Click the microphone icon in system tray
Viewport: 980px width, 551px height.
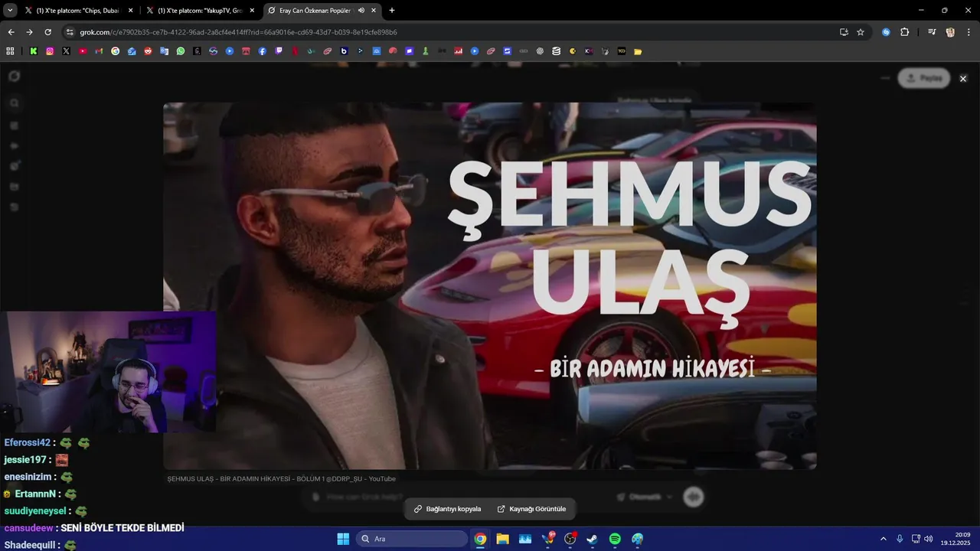coord(900,539)
